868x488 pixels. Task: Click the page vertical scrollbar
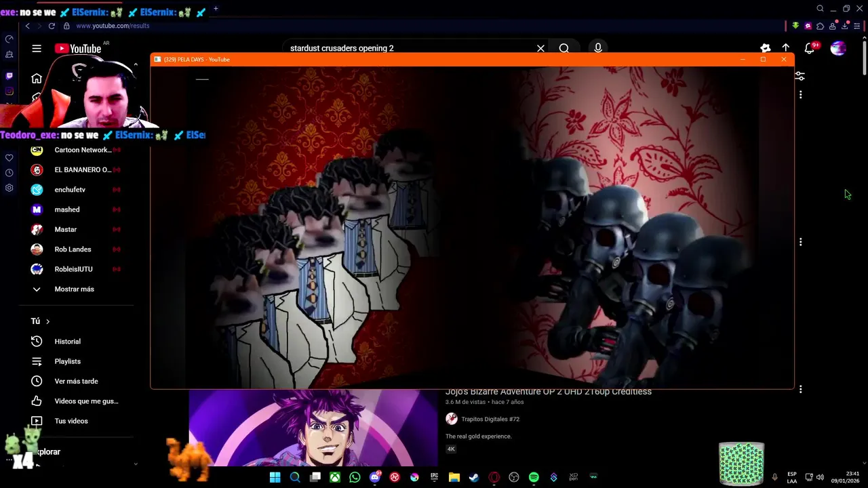(865, 58)
